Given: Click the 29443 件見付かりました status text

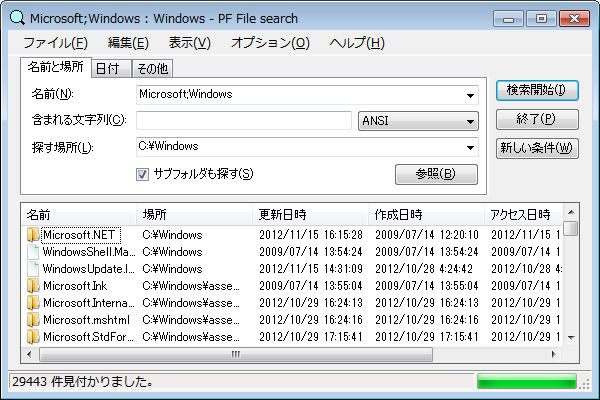Looking at the screenshot, I should (x=83, y=382).
